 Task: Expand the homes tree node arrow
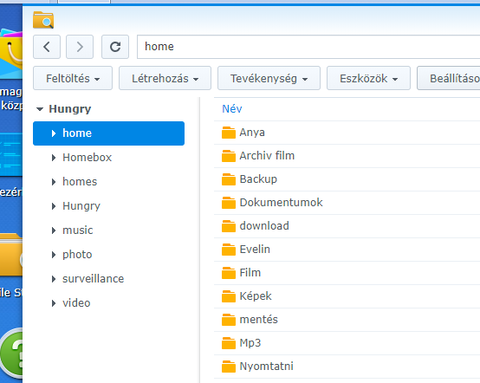[x=54, y=182]
